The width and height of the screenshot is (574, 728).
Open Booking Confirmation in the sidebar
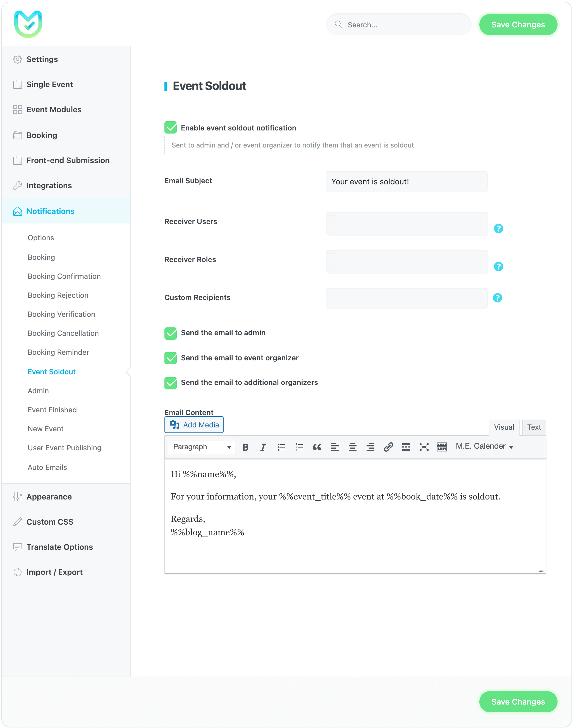point(64,276)
